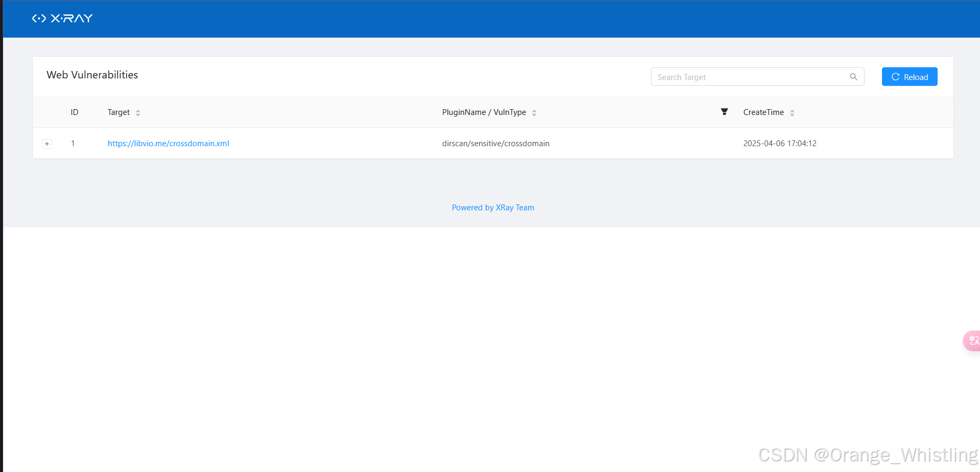
Task: Click the PluginName / VulnType column header
Action: (484, 112)
